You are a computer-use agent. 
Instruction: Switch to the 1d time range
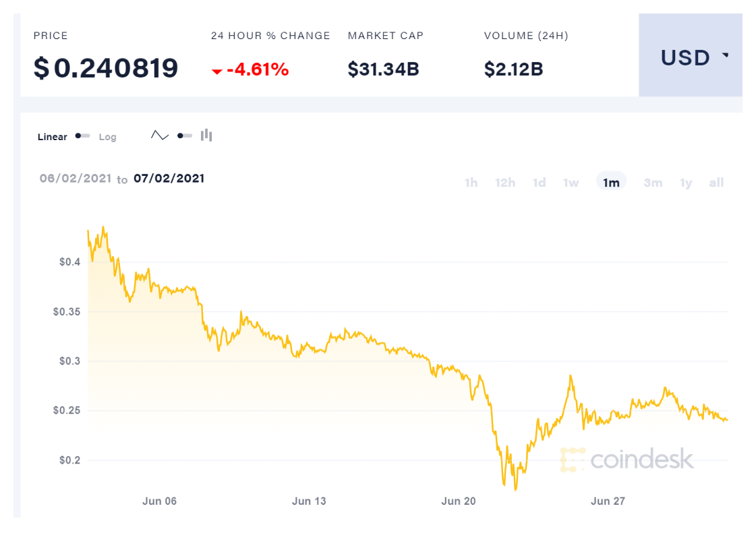[x=539, y=183]
